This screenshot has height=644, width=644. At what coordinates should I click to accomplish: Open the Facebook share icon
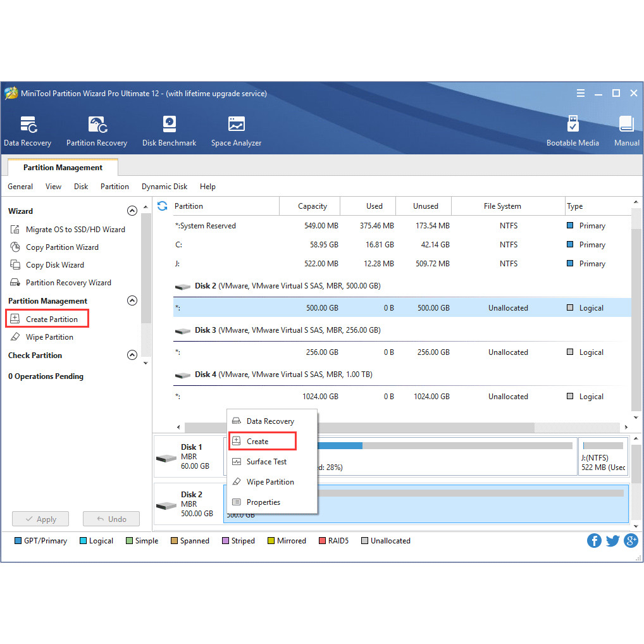click(x=594, y=540)
